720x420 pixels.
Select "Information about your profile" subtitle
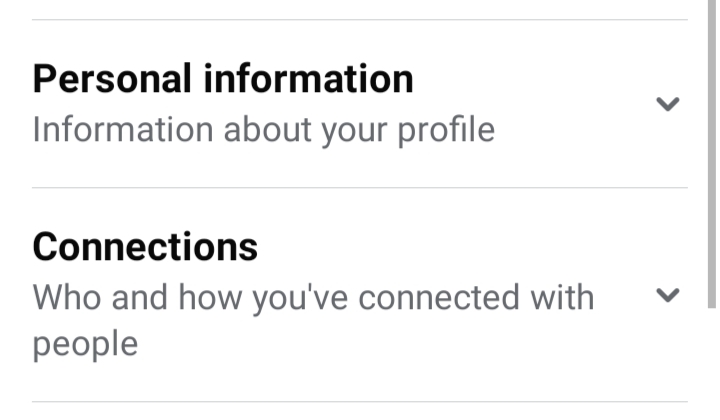[263, 130]
